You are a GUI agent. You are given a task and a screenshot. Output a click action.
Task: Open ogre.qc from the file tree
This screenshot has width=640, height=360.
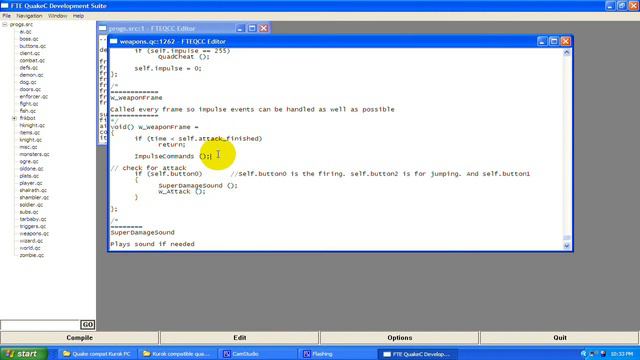pyautogui.click(x=29, y=162)
